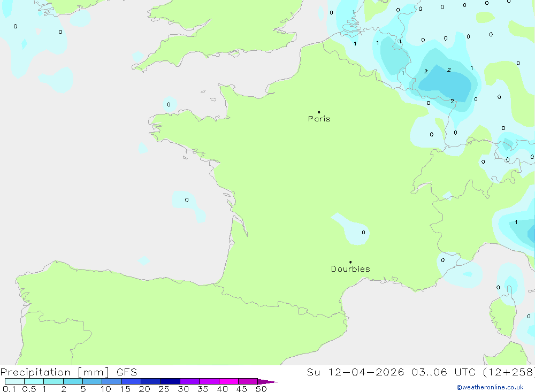Select the 30 mm purple legend swatch
Image resolution: width=535 pixels, height=392 pixels.
189,381
